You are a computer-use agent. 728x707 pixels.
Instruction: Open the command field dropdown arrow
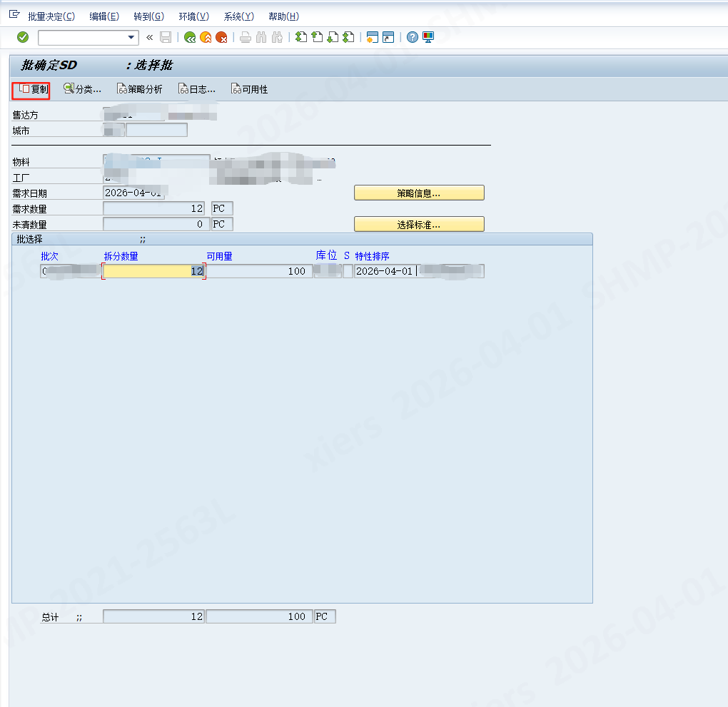tap(131, 38)
